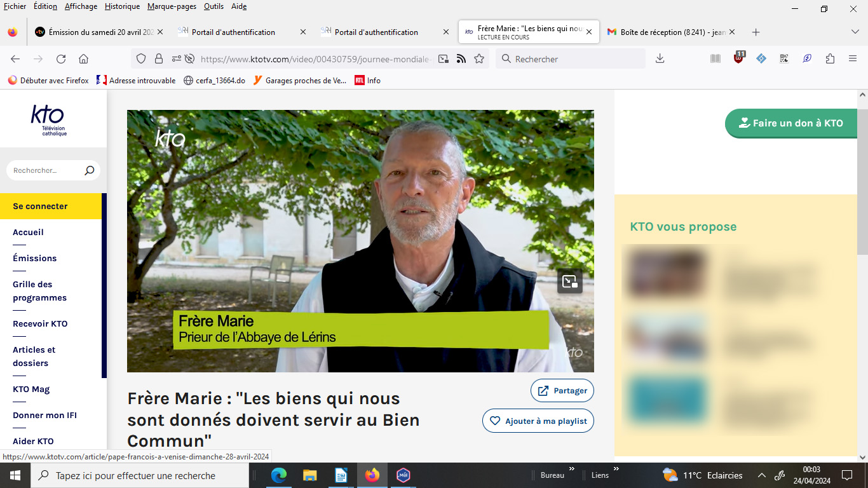Open the Firefox hamburger menu
The image size is (868, 488).
click(x=853, y=59)
